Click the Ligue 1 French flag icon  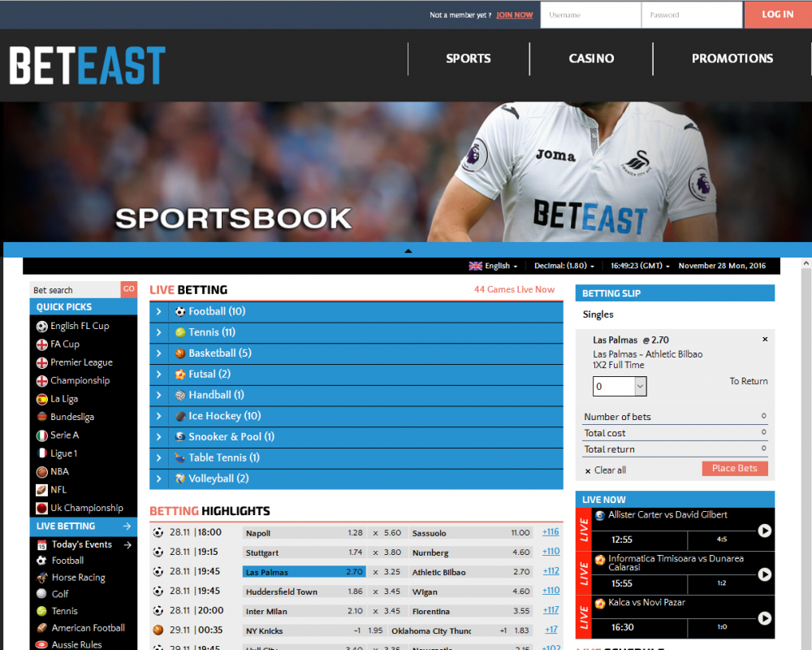pos(42,453)
